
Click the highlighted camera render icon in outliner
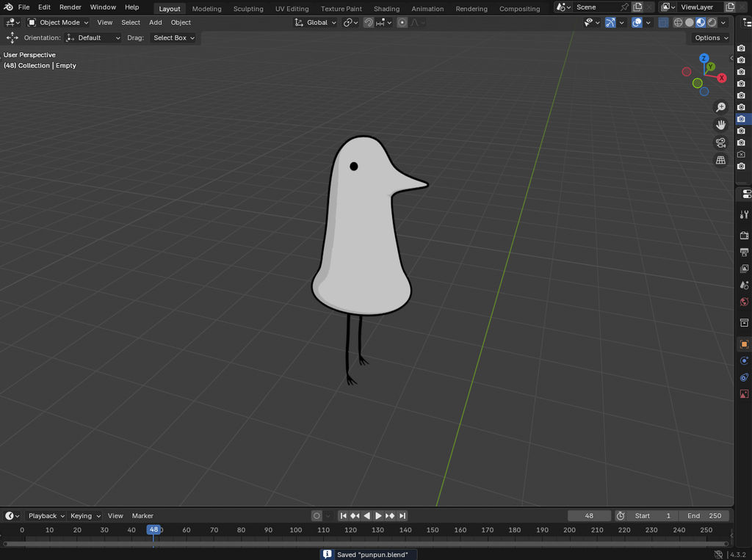coord(742,118)
